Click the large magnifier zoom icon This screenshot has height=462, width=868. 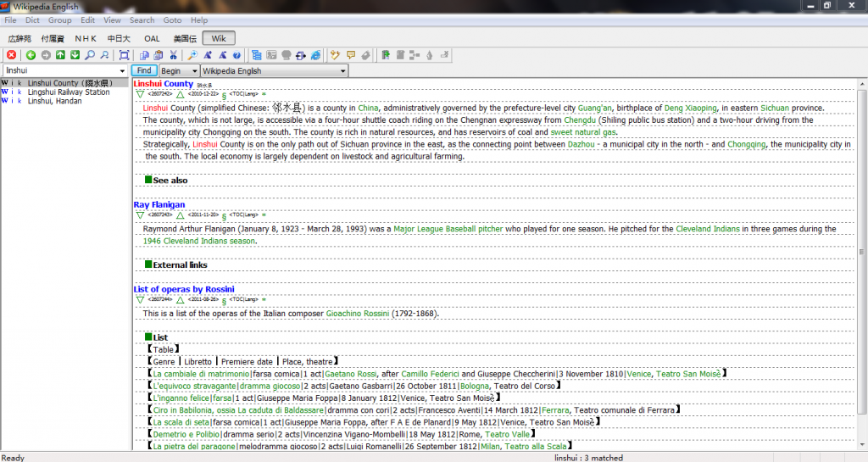click(90, 55)
